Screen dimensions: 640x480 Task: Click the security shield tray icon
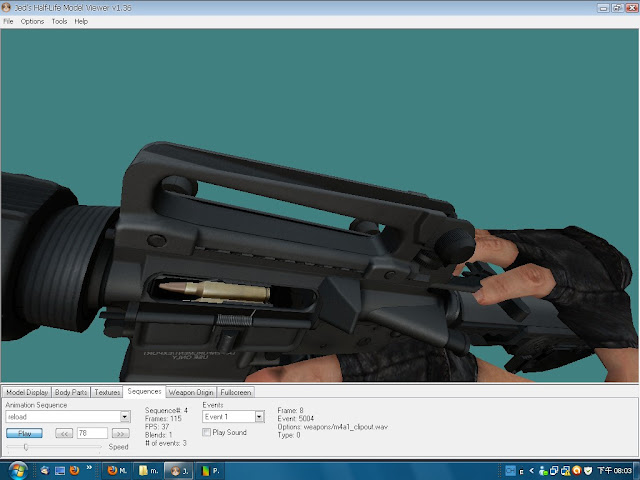[x=588, y=471]
